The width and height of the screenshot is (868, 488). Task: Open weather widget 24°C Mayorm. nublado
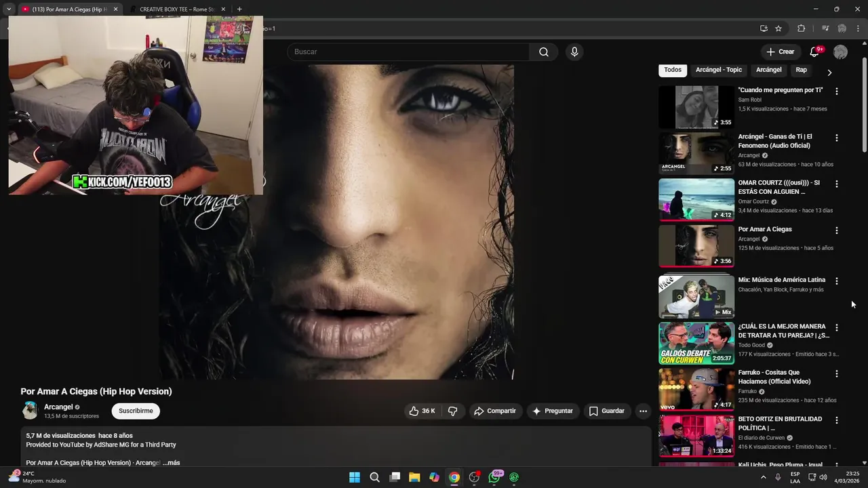[37, 477]
